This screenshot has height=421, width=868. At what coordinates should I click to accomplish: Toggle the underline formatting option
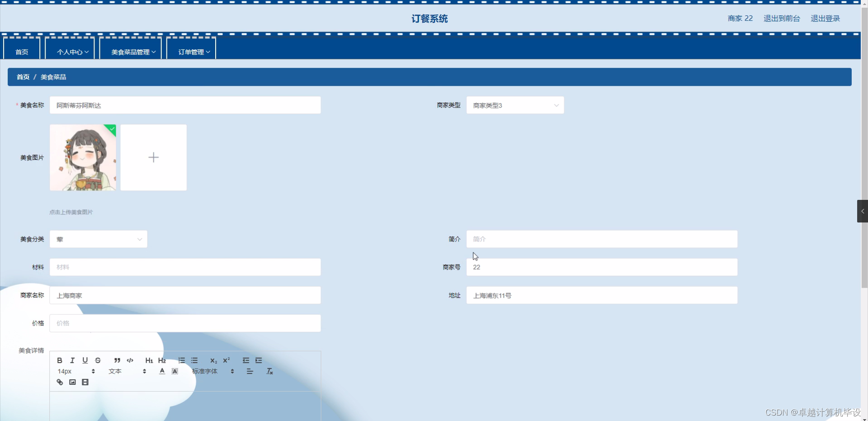(85, 360)
